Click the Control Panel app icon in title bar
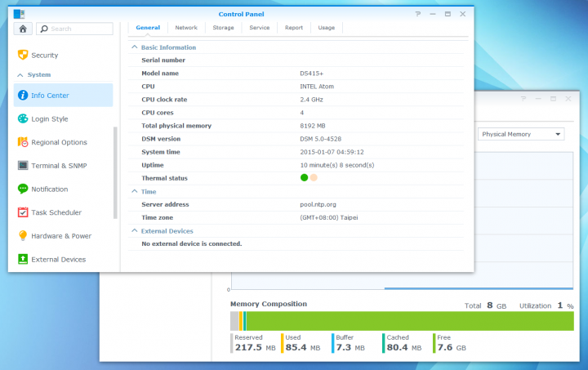The width and height of the screenshot is (588, 370). coord(19,14)
